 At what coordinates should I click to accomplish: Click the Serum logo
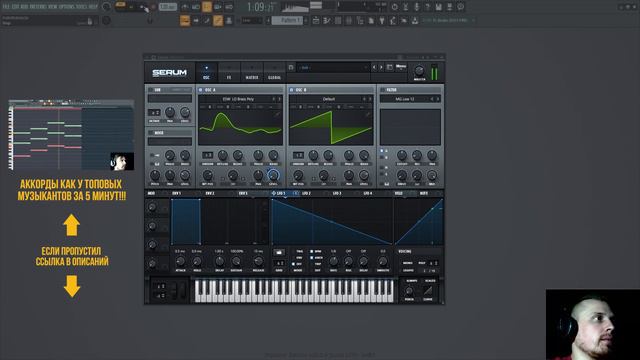[169, 73]
